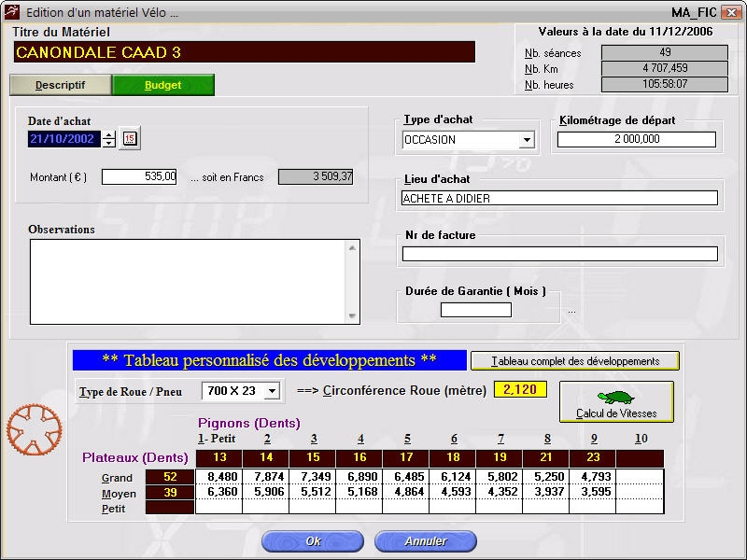The width and height of the screenshot is (747, 560).
Task: Click the Pignons (Dents) heading
Action: point(248,423)
